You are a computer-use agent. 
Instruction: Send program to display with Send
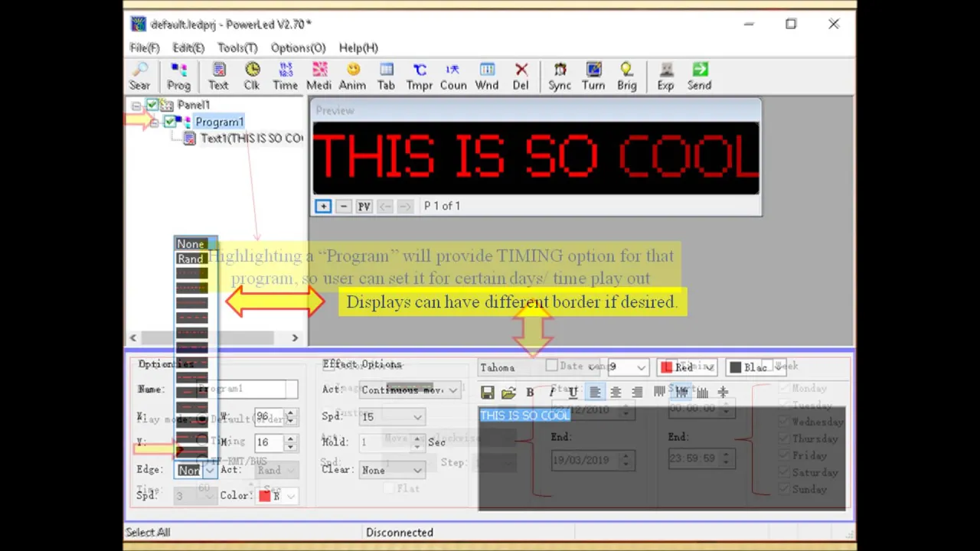(699, 77)
